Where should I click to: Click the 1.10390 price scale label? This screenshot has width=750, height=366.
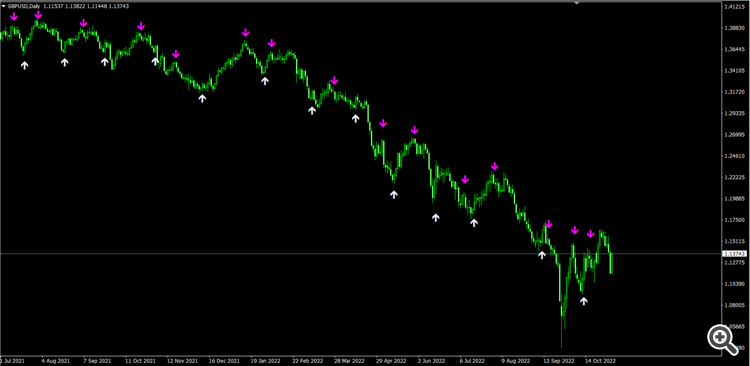click(734, 284)
